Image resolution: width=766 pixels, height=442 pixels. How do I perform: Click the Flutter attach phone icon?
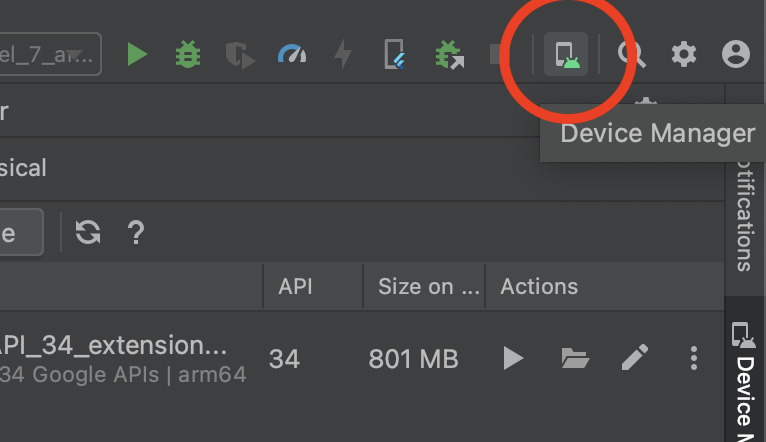point(396,54)
